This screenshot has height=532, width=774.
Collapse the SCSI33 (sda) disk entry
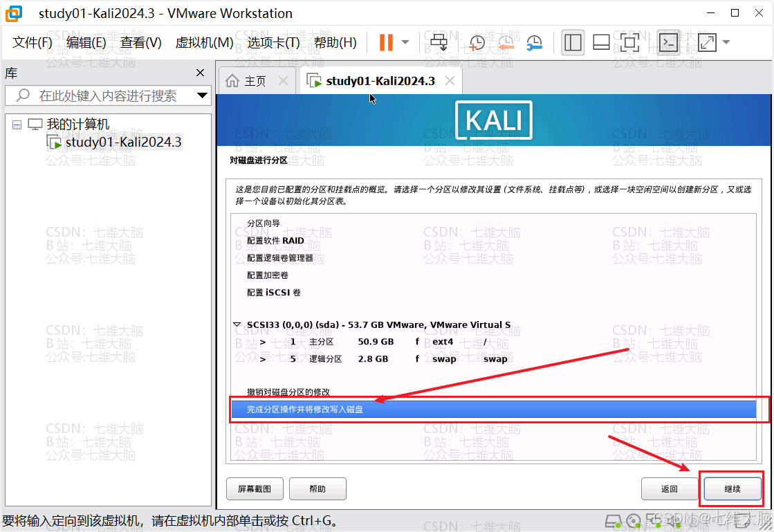tap(237, 324)
